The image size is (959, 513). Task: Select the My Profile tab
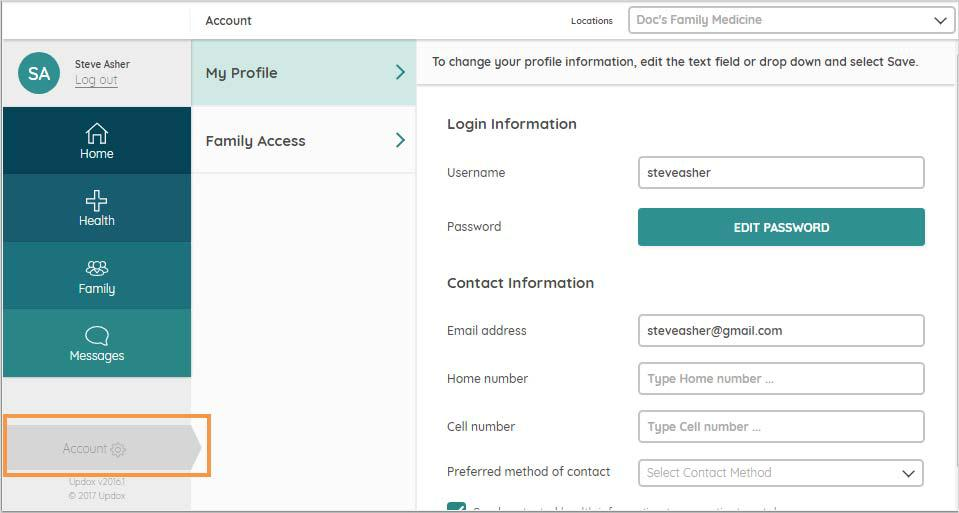tap(303, 73)
